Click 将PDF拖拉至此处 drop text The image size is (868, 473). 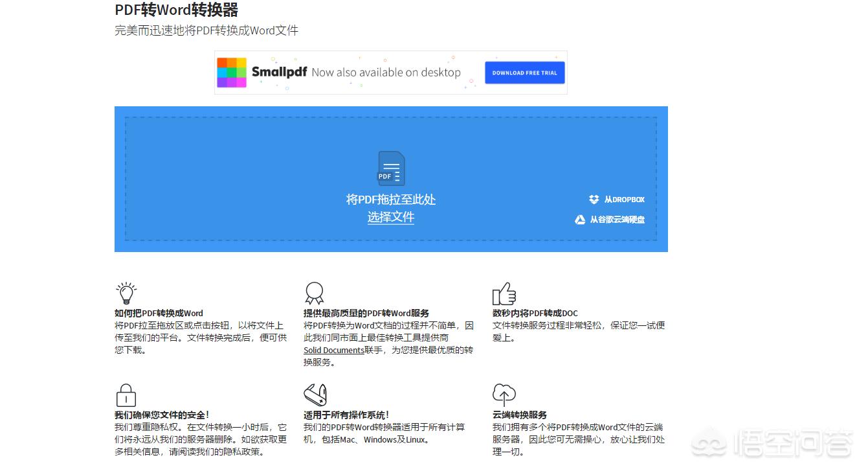click(391, 200)
